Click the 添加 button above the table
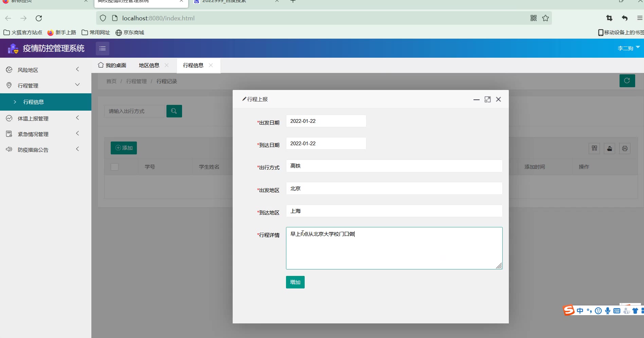This screenshot has width=644, height=338. click(x=124, y=148)
